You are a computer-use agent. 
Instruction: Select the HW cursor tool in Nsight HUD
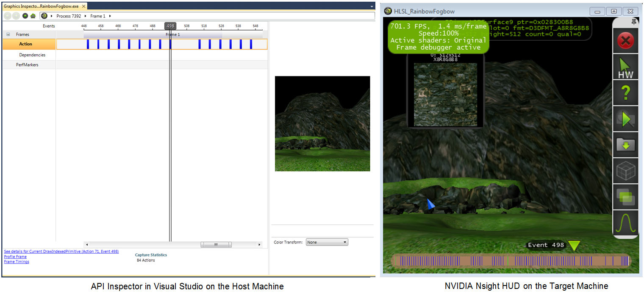tap(626, 67)
